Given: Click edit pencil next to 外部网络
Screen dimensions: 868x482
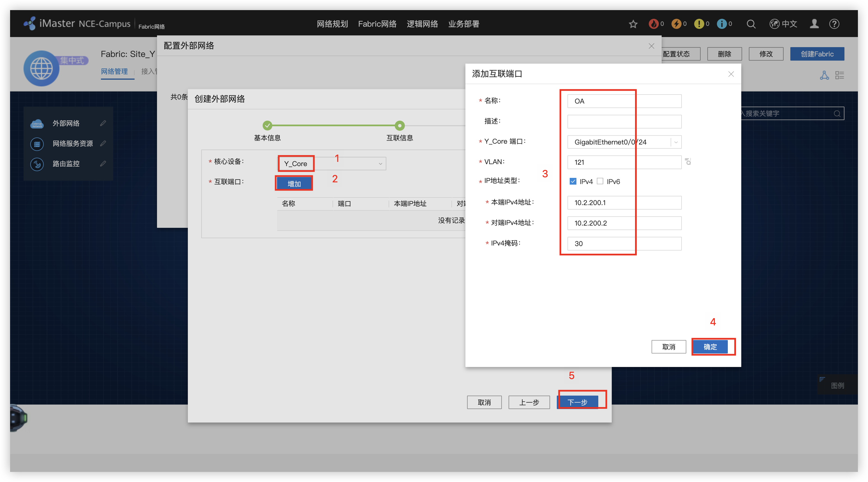Looking at the screenshot, I should 103,123.
